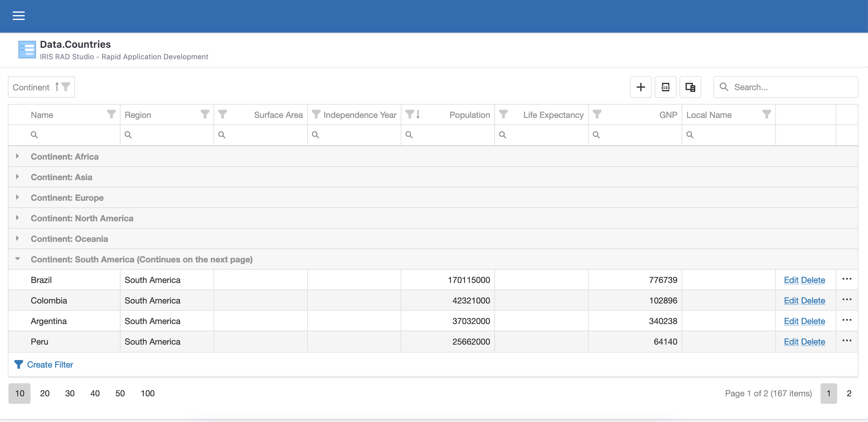Screen dimensions: 868x422
Task: Click the add new row plus icon
Action: tap(641, 87)
